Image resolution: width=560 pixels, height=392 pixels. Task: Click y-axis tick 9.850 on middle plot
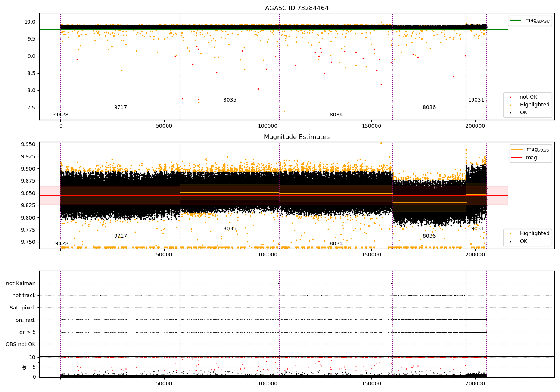28,193
